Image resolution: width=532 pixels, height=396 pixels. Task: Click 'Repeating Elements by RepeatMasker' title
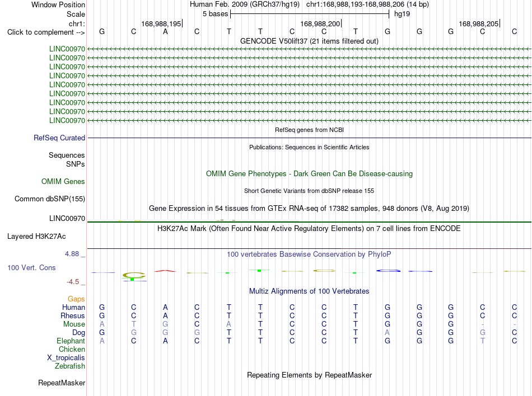[x=309, y=375]
